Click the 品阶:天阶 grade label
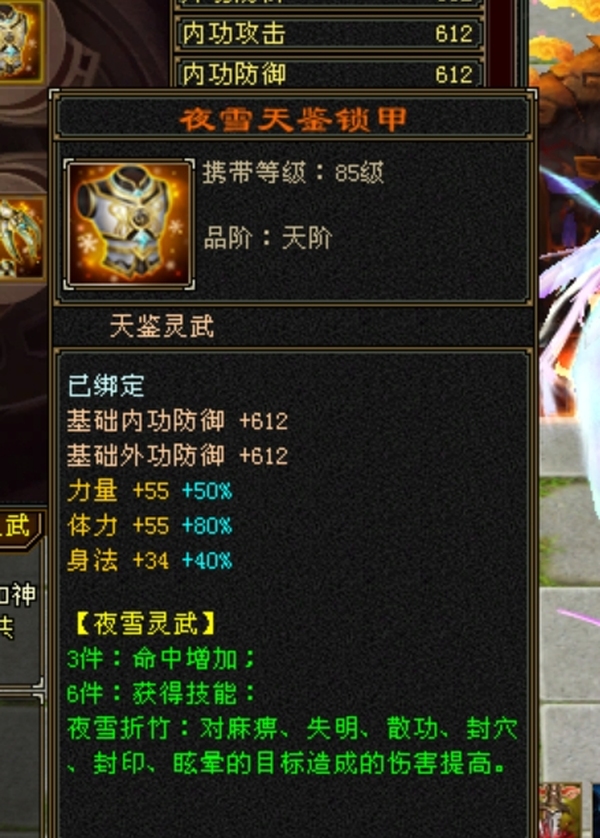600x838 pixels. [268, 237]
